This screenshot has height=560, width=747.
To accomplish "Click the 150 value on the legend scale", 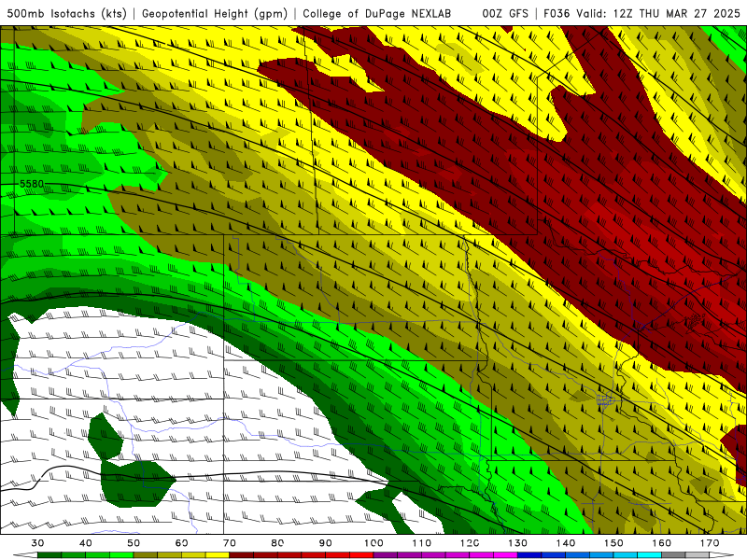I will [x=613, y=543].
